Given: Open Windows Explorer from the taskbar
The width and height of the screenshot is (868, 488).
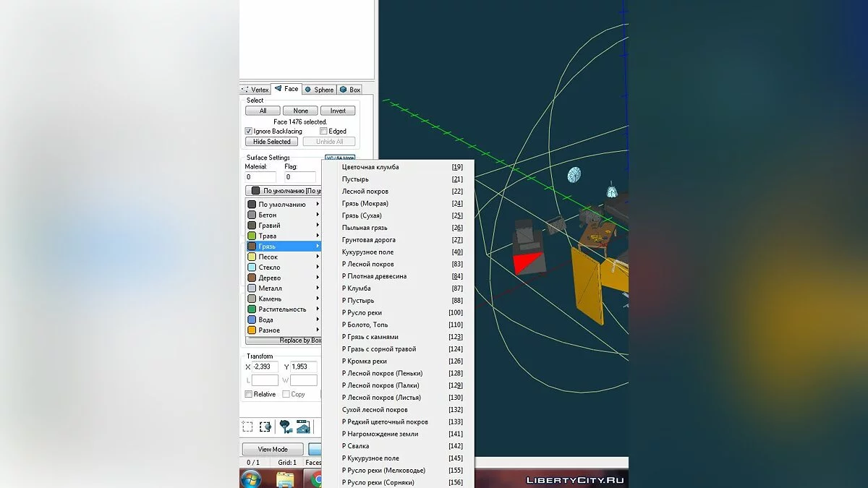Looking at the screenshot, I should [x=285, y=479].
